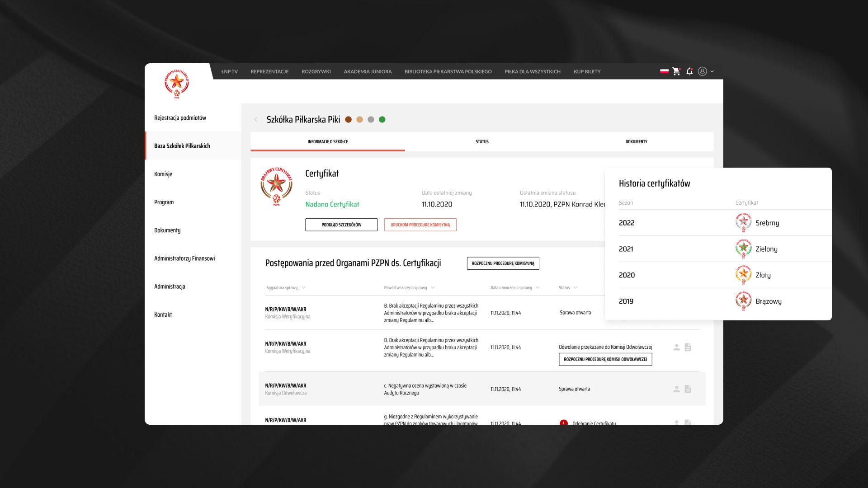Click the Uruchom procedurę komisyjną button
Viewport: 868px width, 488px height.
point(420,225)
